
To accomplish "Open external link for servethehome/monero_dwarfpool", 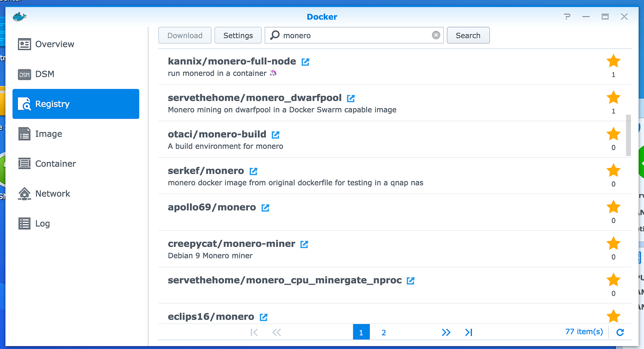I will [351, 98].
